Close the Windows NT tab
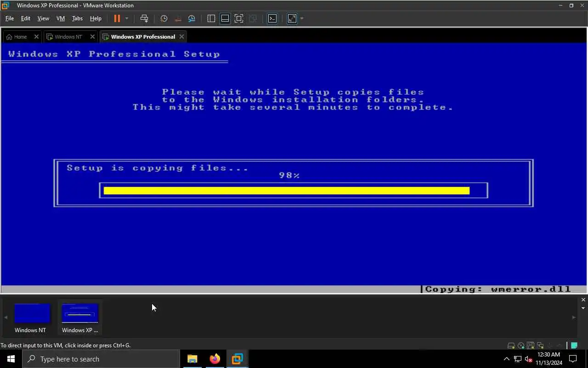 coord(92,37)
